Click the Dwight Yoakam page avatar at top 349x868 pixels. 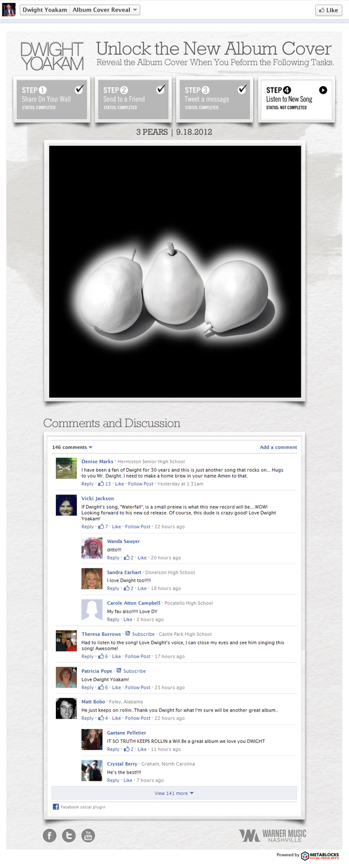coord(9,9)
